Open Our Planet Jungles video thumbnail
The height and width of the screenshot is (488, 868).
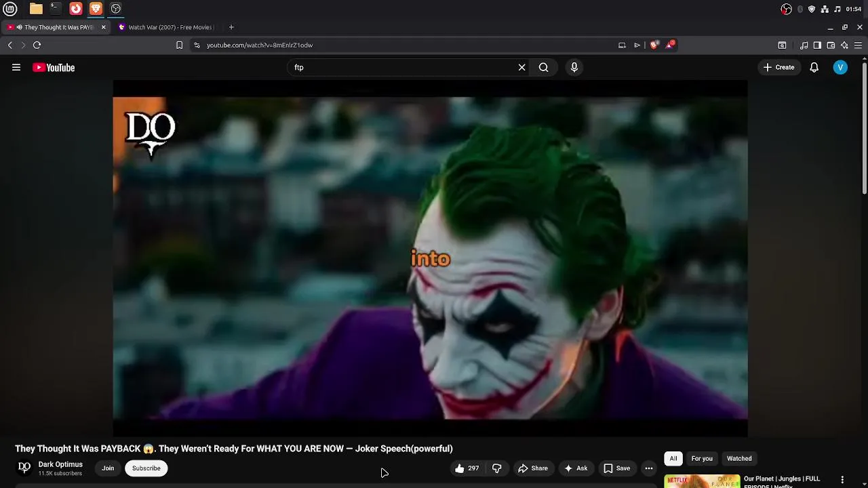(x=702, y=481)
